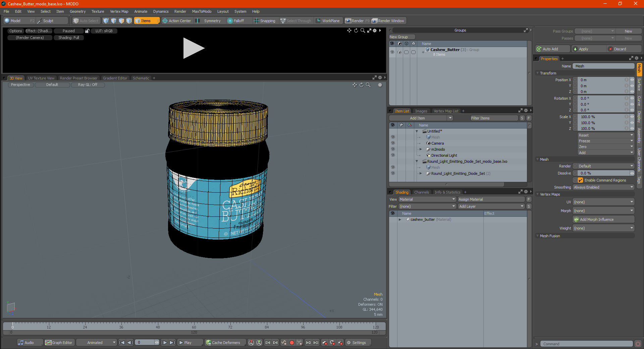Click New Group button

[402, 37]
